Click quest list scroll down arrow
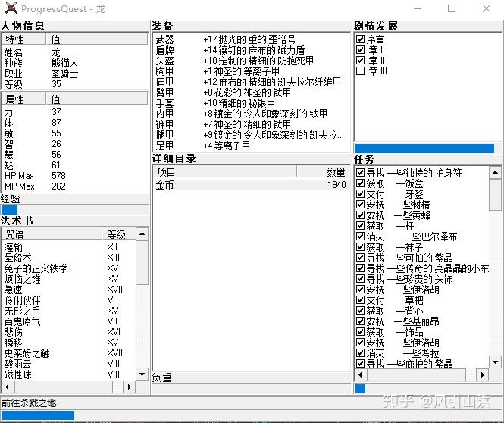 tap(495, 362)
